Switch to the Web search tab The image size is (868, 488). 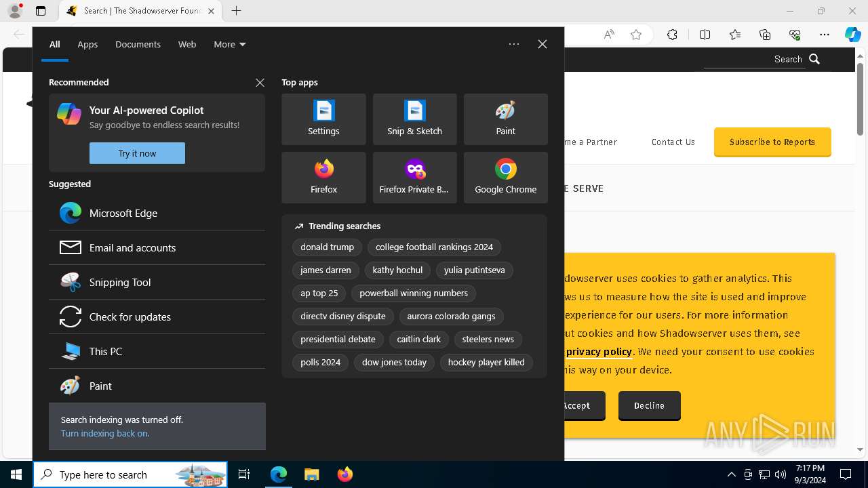[x=187, y=44]
